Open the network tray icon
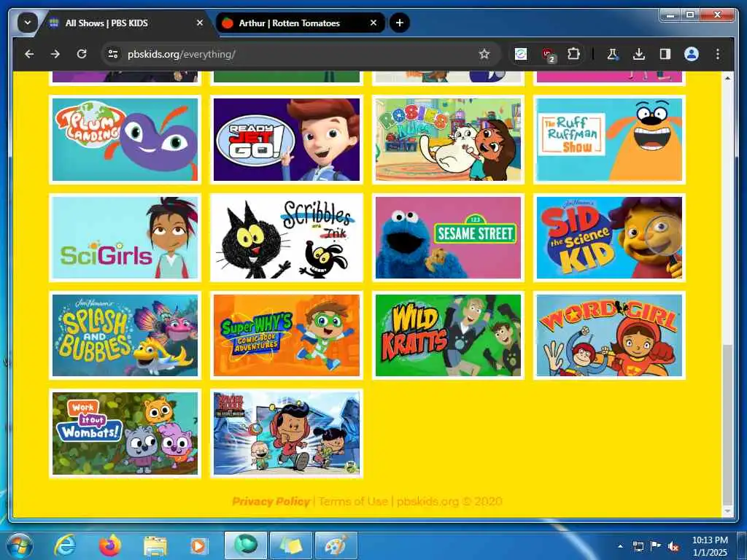 click(638, 546)
